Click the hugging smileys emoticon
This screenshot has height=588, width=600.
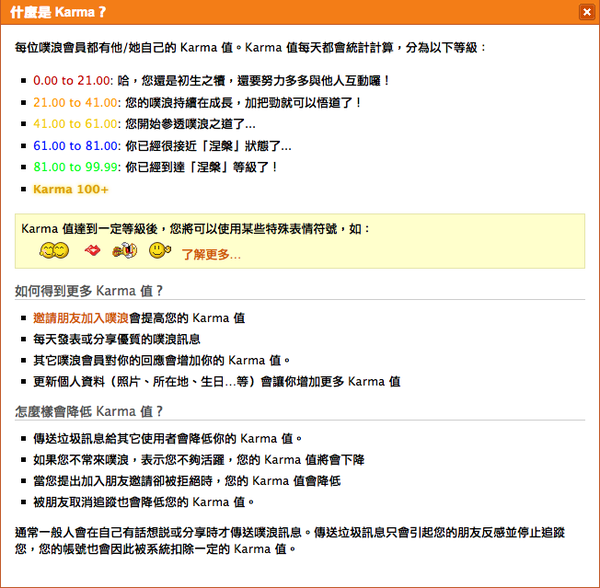(54, 251)
